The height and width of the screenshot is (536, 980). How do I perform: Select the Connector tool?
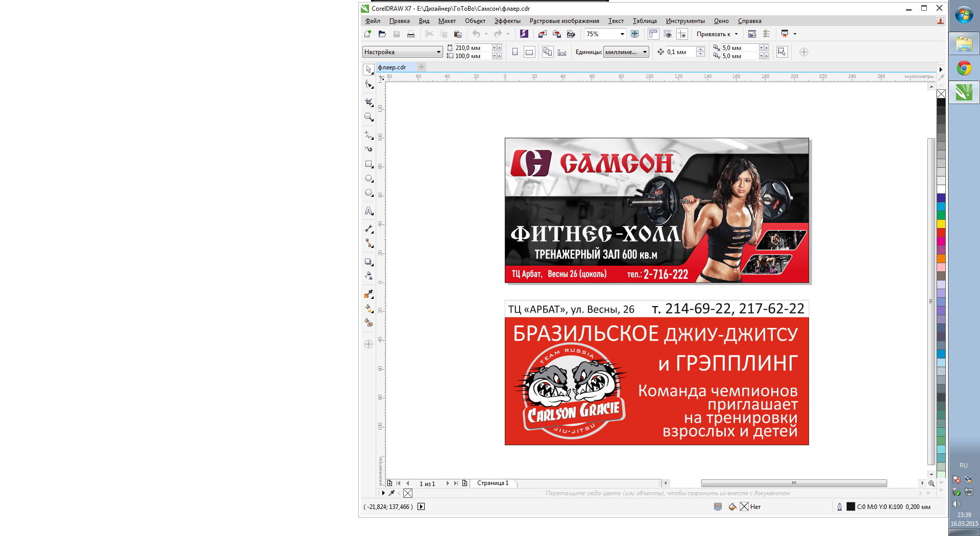pyautogui.click(x=369, y=243)
